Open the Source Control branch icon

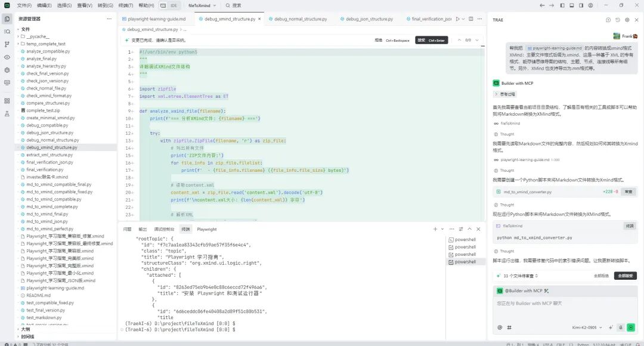pyautogui.click(x=7, y=44)
